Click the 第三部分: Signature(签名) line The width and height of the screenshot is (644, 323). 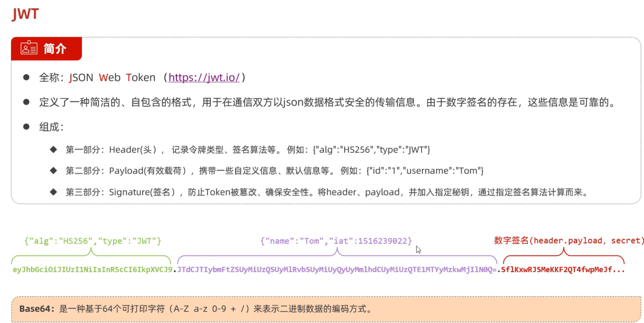click(327, 192)
